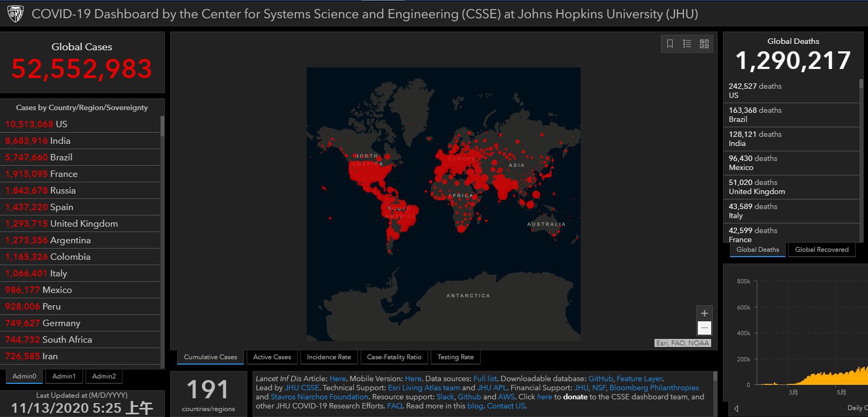
Task: Select the Admin2 level tab
Action: click(104, 376)
